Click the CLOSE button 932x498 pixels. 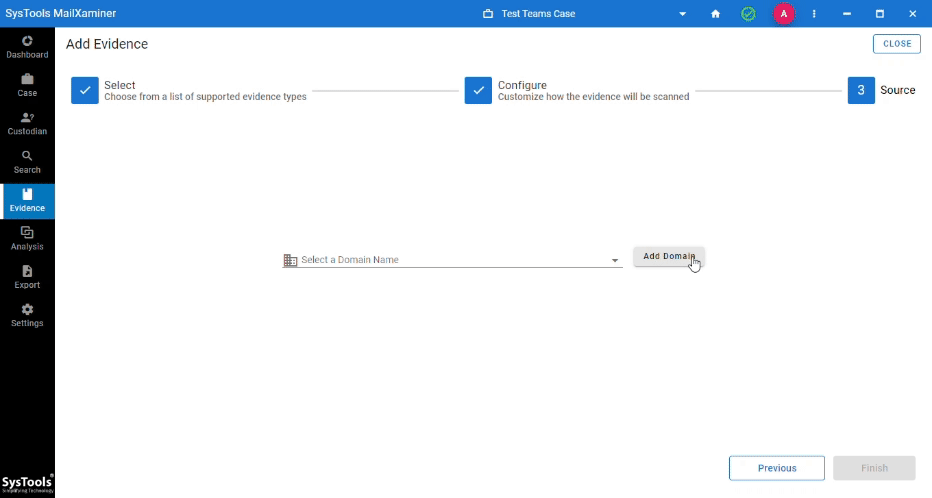pyautogui.click(x=896, y=44)
